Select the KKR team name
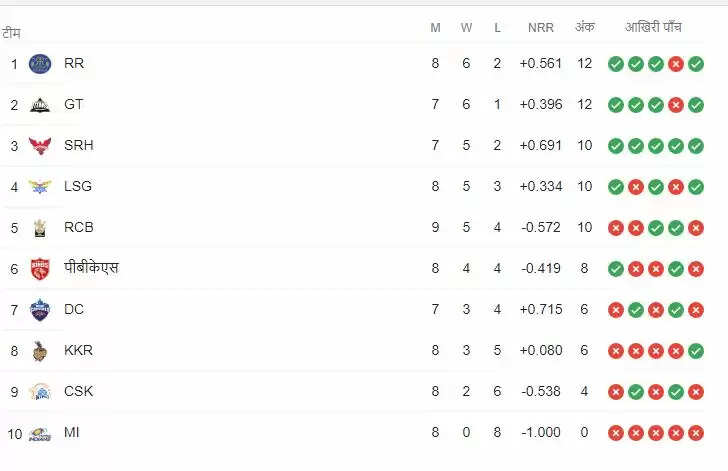 pos(78,351)
